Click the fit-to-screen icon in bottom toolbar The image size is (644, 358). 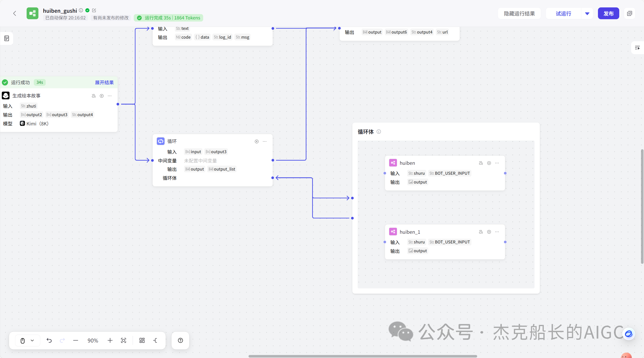pyautogui.click(x=124, y=340)
